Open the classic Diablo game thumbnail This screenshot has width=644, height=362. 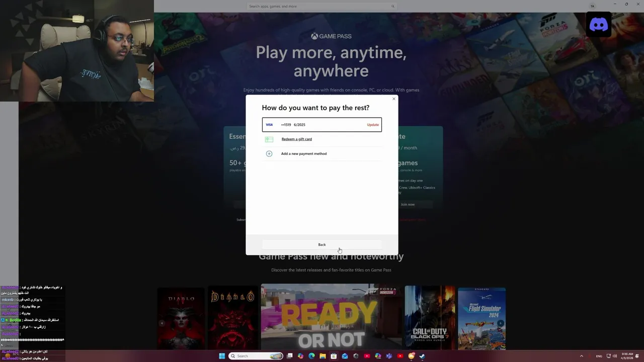232,318
